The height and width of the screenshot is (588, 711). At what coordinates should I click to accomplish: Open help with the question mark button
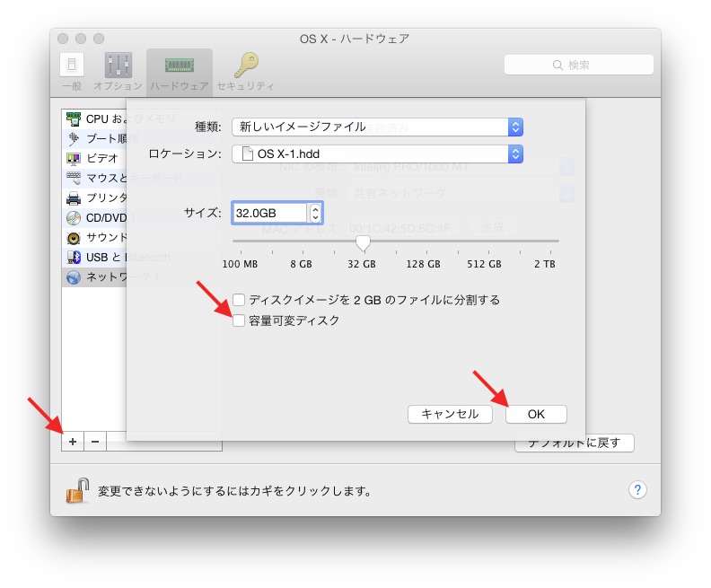637,489
